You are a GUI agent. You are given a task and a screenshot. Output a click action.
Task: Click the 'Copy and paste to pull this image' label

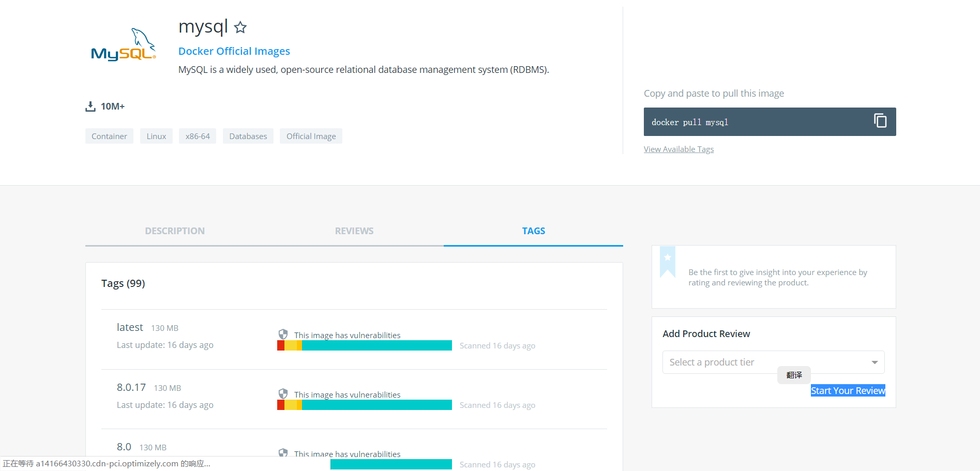714,94
